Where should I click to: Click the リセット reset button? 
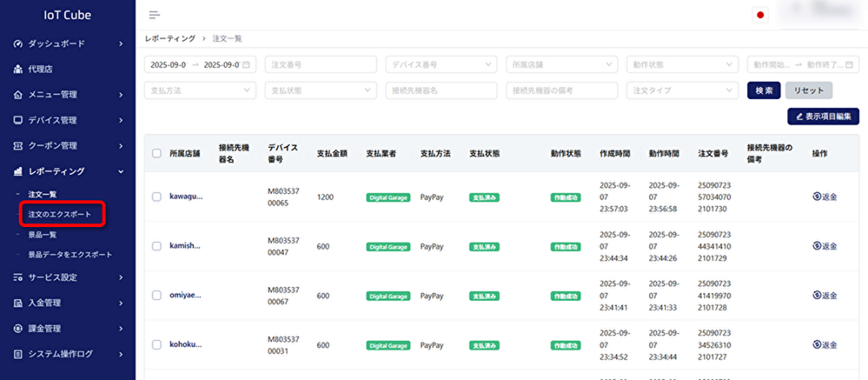pyautogui.click(x=808, y=90)
